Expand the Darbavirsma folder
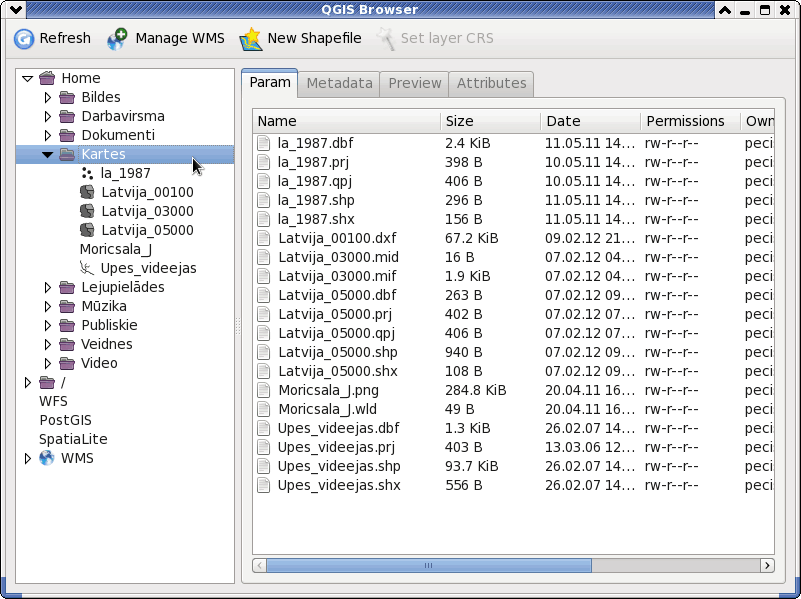801x599 pixels. click(x=48, y=116)
